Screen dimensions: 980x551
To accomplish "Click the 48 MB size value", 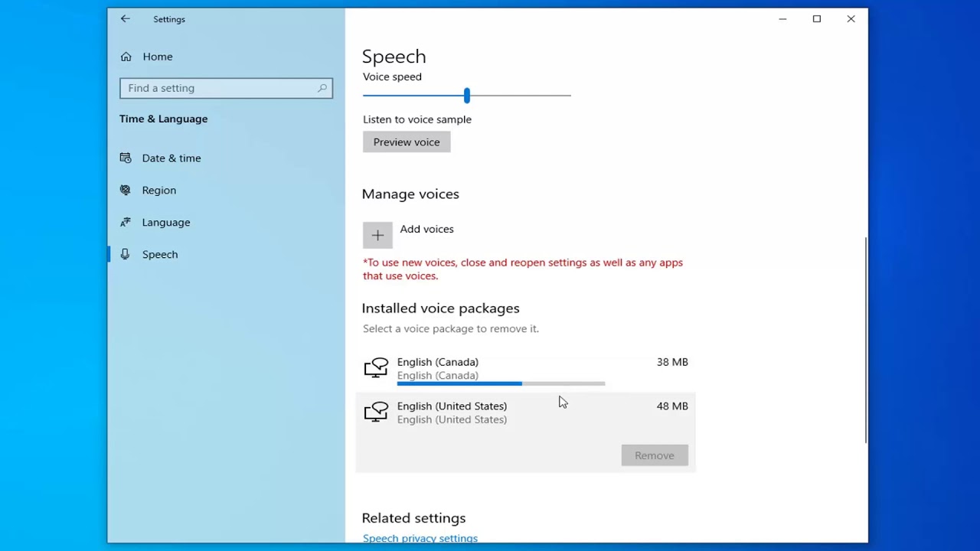I will coord(672,406).
